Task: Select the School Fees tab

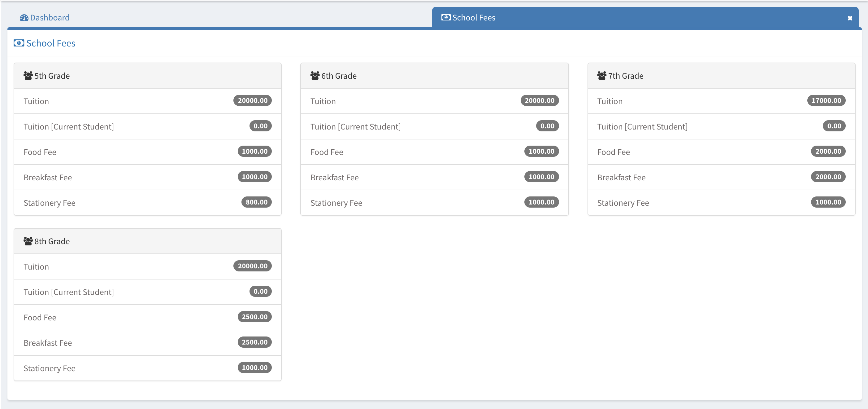Action: 473,18
